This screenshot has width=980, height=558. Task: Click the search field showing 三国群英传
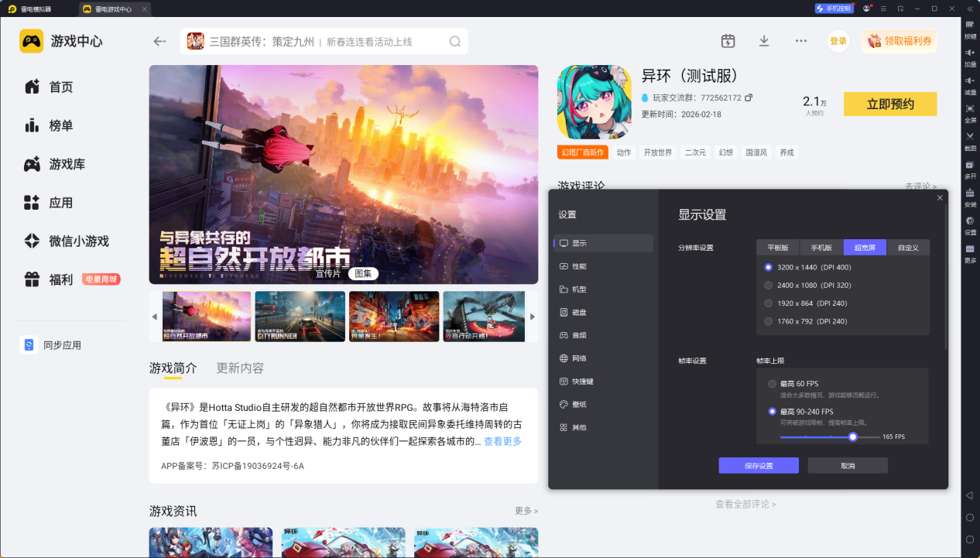pyautogui.click(x=324, y=41)
